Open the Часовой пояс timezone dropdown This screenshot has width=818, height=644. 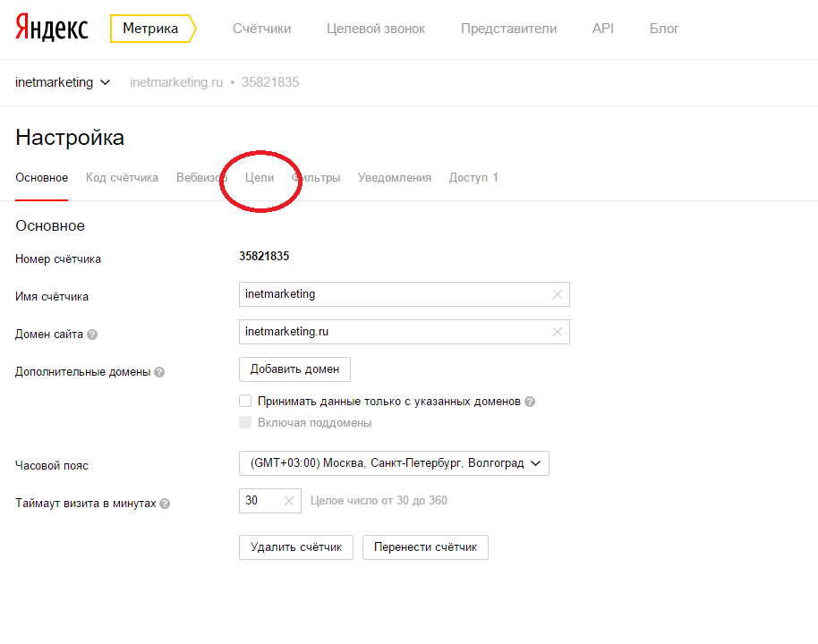(x=394, y=463)
